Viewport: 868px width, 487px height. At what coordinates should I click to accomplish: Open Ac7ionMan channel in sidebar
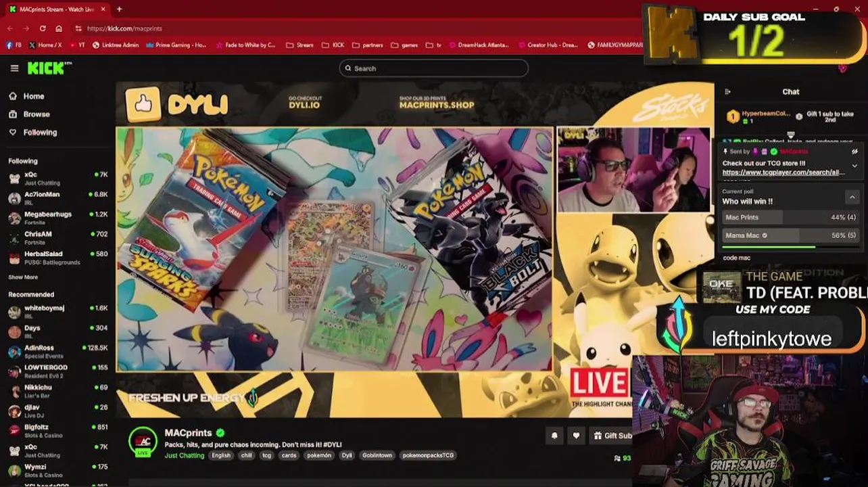[58, 198]
